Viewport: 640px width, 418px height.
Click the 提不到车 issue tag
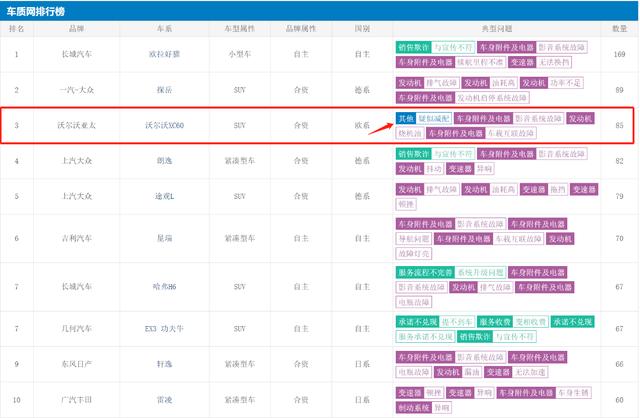click(457, 322)
